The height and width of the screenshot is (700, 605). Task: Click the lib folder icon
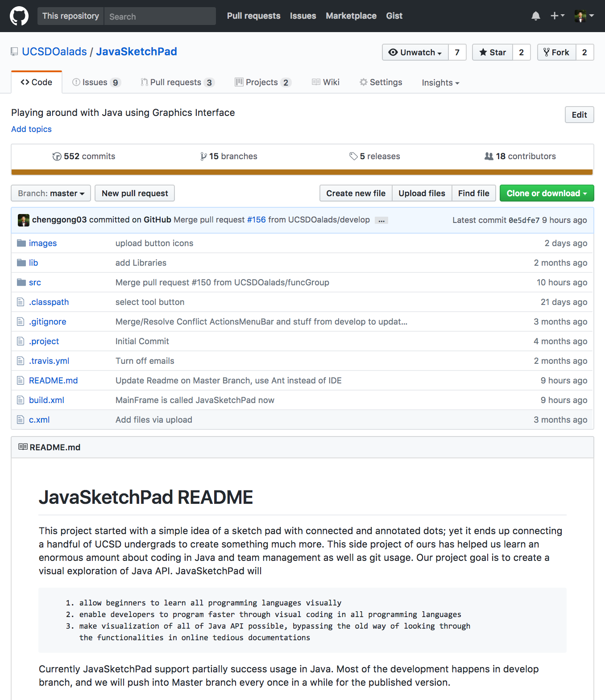(21, 263)
